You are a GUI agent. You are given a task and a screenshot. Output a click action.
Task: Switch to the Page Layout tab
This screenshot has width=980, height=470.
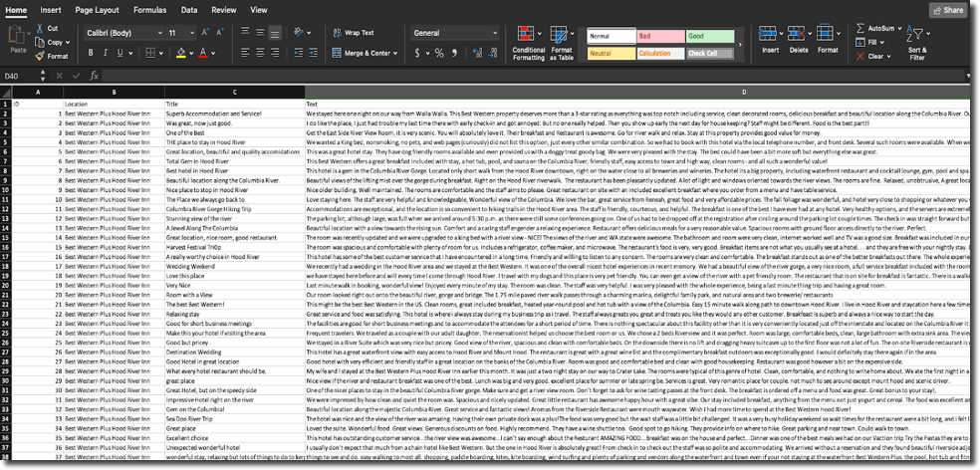click(x=97, y=10)
